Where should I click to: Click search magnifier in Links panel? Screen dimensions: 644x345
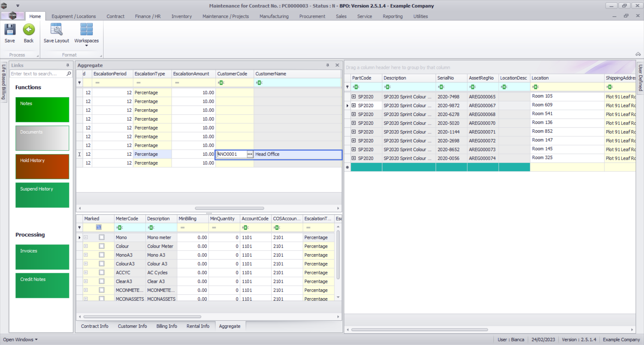[x=69, y=74]
